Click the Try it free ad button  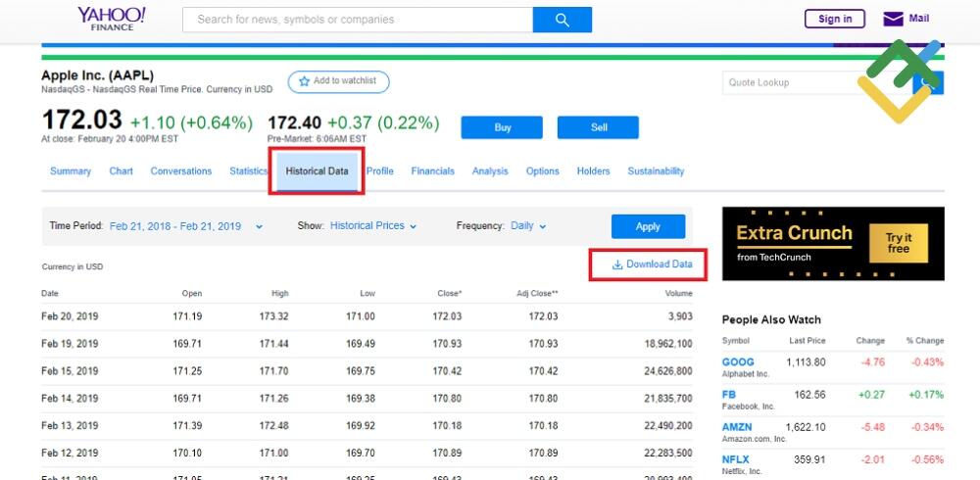[x=898, y=243]
